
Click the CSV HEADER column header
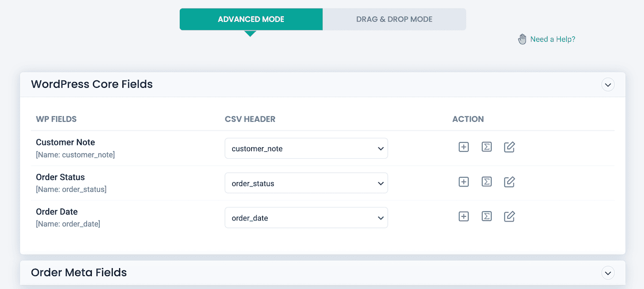point(250,119)
